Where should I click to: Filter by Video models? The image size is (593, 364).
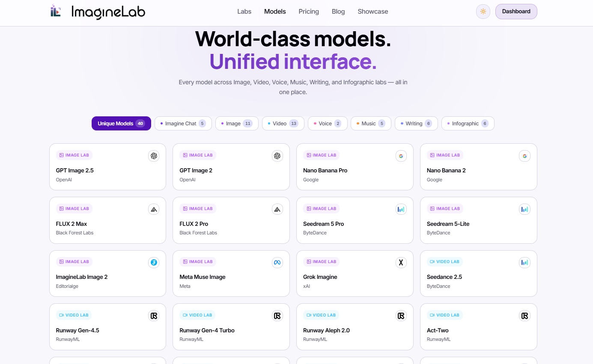point(283,123)
